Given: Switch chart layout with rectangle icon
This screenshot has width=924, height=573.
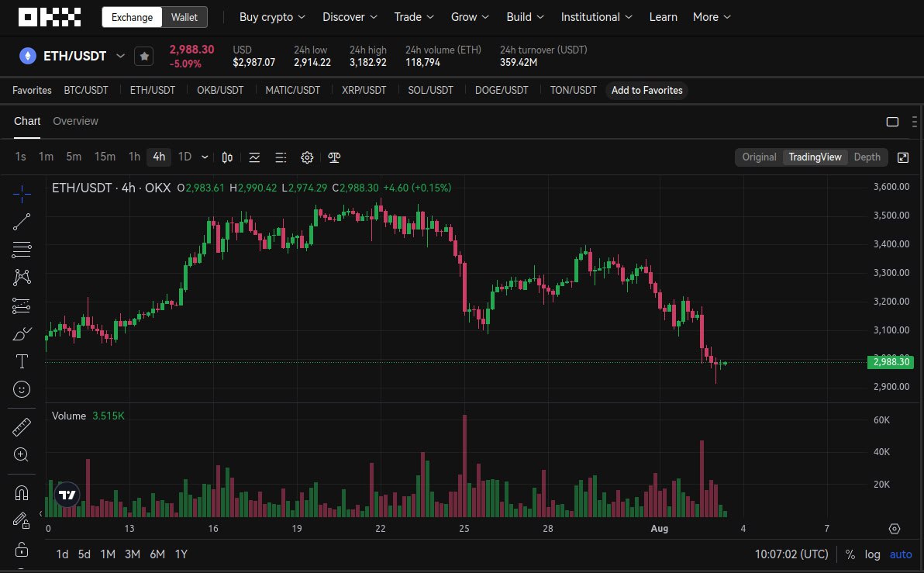Looking at the screenshot, I should pos(892,122).
